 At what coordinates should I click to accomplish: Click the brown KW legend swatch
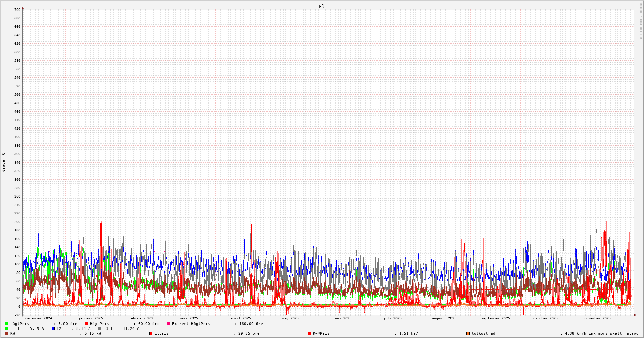pos(6,333)
